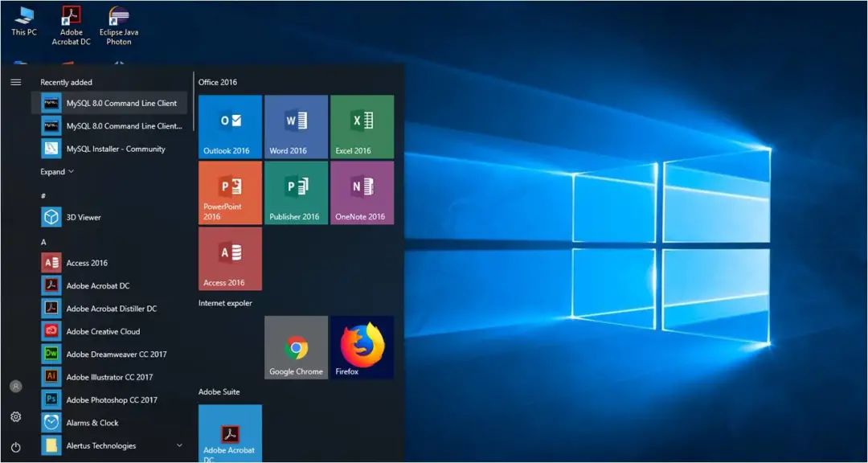
Task: Open the Adobe Acrobat DC tile
Action: point(231,433)
